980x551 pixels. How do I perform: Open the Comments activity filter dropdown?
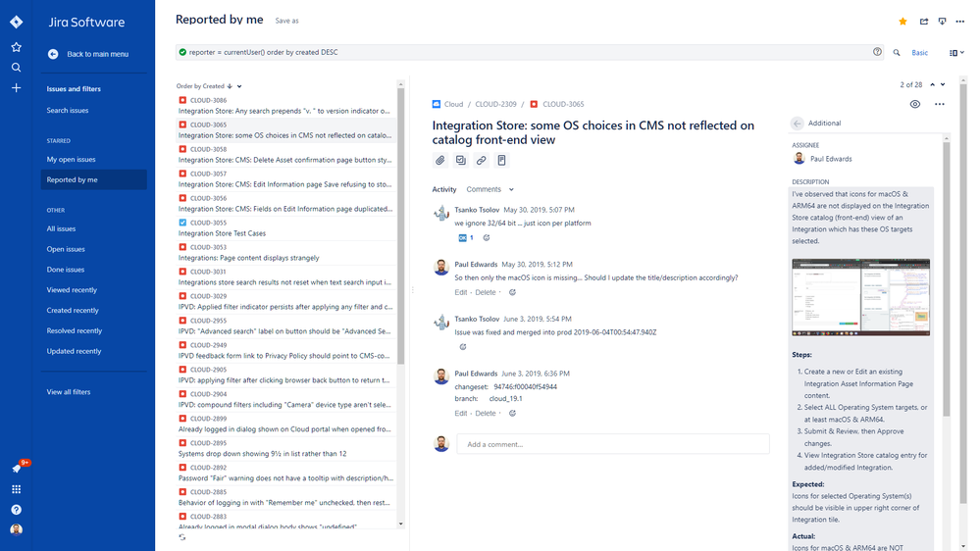coord(490,189)
